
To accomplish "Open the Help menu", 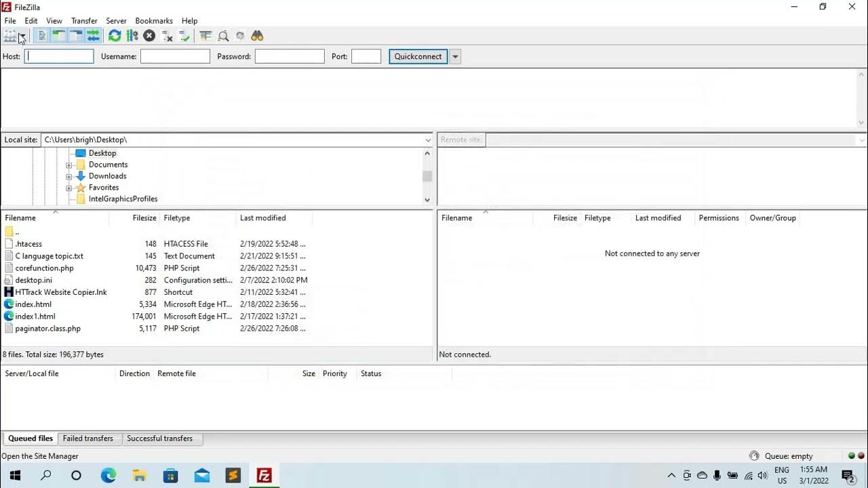I will coord(190,21).
